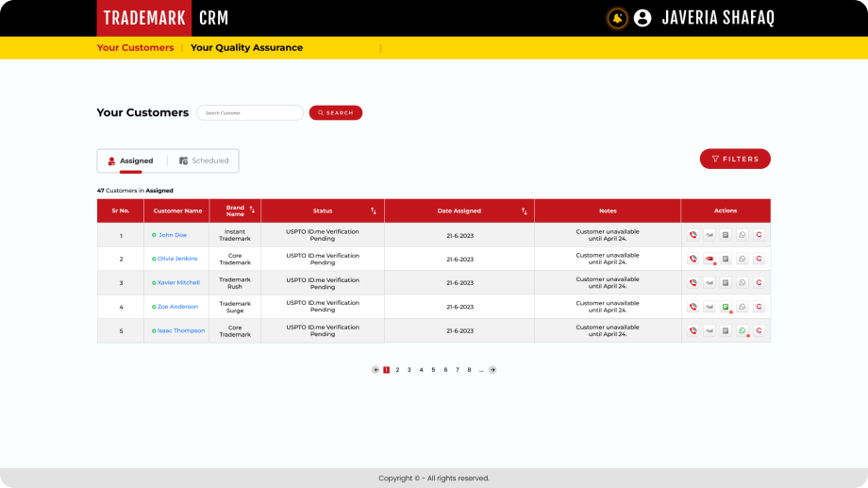This screenshot has width=868, height=488.
Task: Sort the table by Brand Name
Action: (x=252, y=210)
